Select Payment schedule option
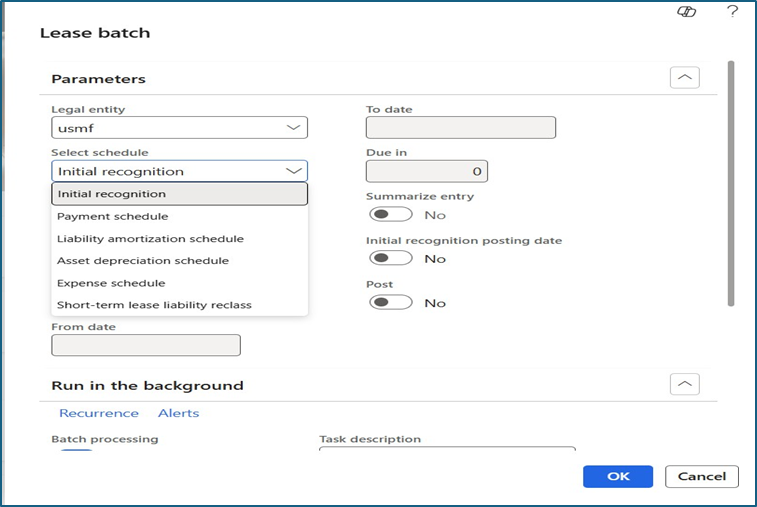This screenshot has width=757, height=507. pos(113,216)
